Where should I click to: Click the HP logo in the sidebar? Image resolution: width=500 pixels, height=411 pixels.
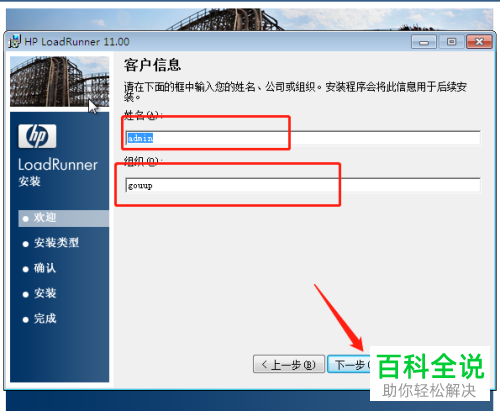tap(37, 136)
